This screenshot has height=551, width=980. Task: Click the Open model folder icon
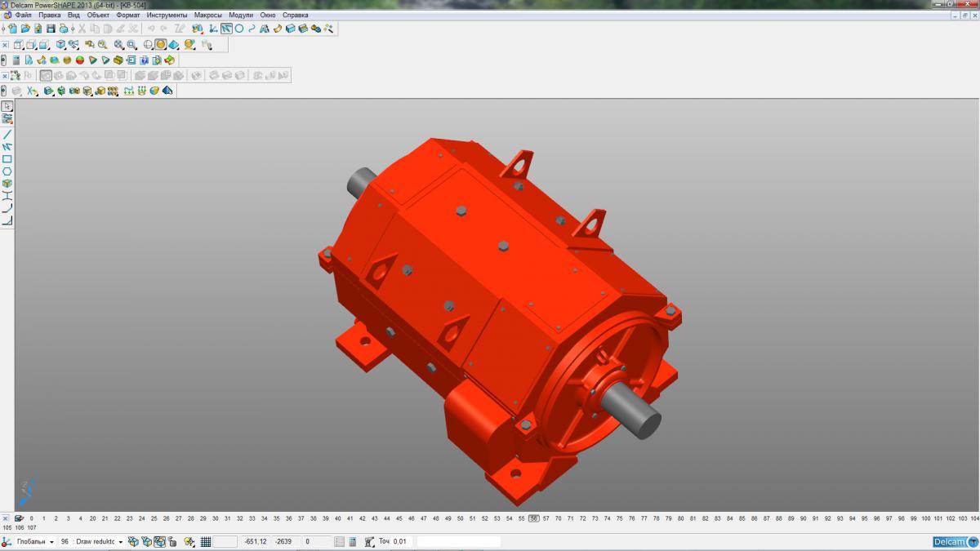tap(25, 29)
